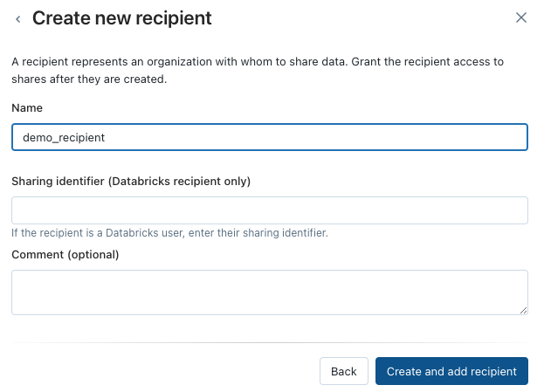544x392 pixels.
Task: Go back using the header chevron arrow
Action: click(x=18, y=19)
